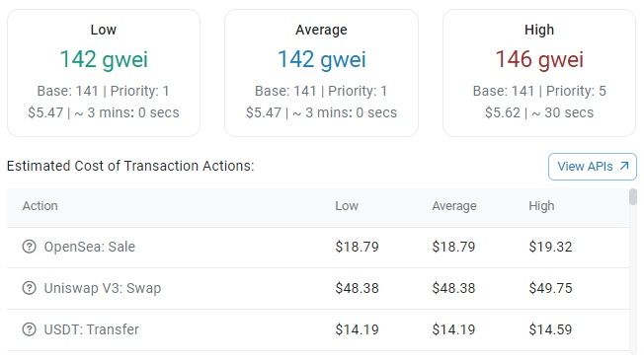Click the $49.75 high cost for Uniswap
Screen dimensions: 644x362
[x=550, y=288]
